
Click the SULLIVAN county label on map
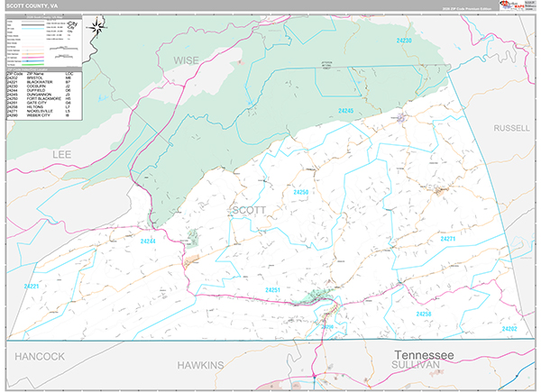coord(416,365)
